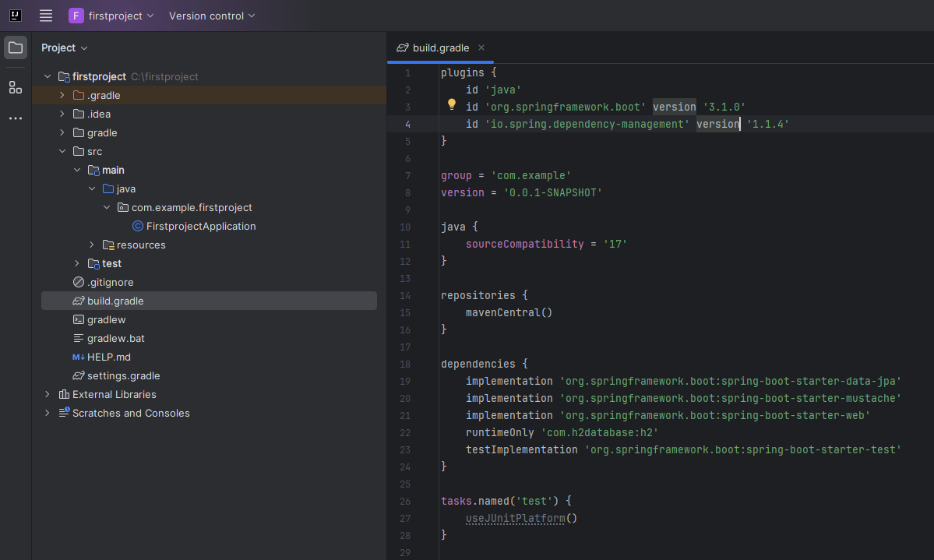This screenshot has width=934, height=560.
Task: Click the settings.gradle elephant icon
Action: coord(79,376)
